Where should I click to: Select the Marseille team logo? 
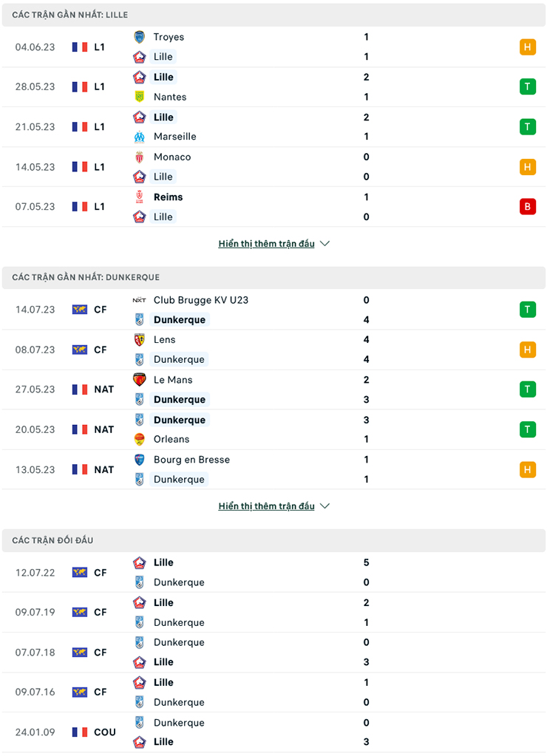click(139, 137)
